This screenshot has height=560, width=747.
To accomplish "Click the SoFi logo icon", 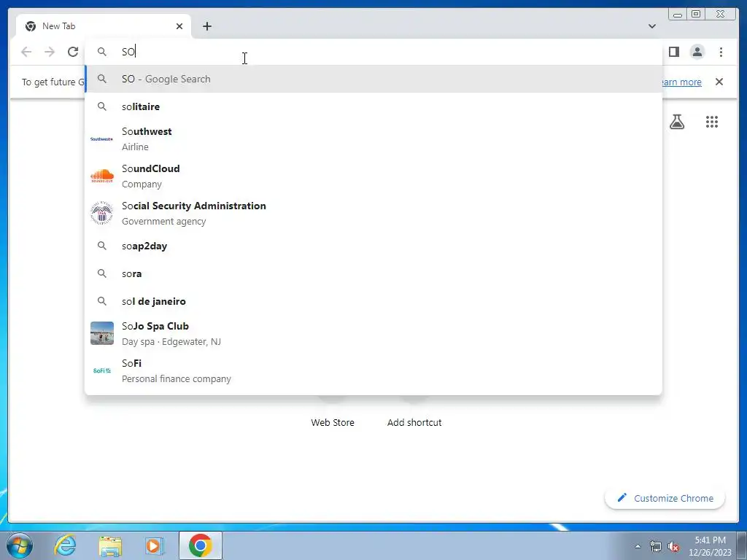I will pyautogui.click(x=102, y=370).
